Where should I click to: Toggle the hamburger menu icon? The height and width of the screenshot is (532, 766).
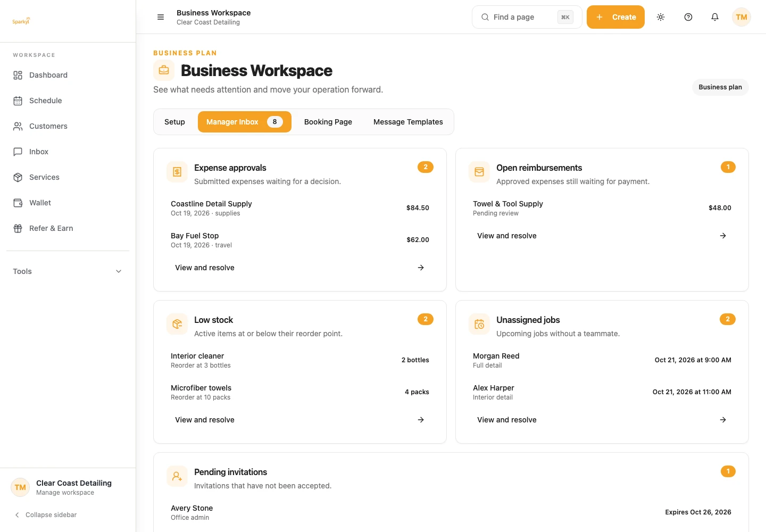pos(161,17)
